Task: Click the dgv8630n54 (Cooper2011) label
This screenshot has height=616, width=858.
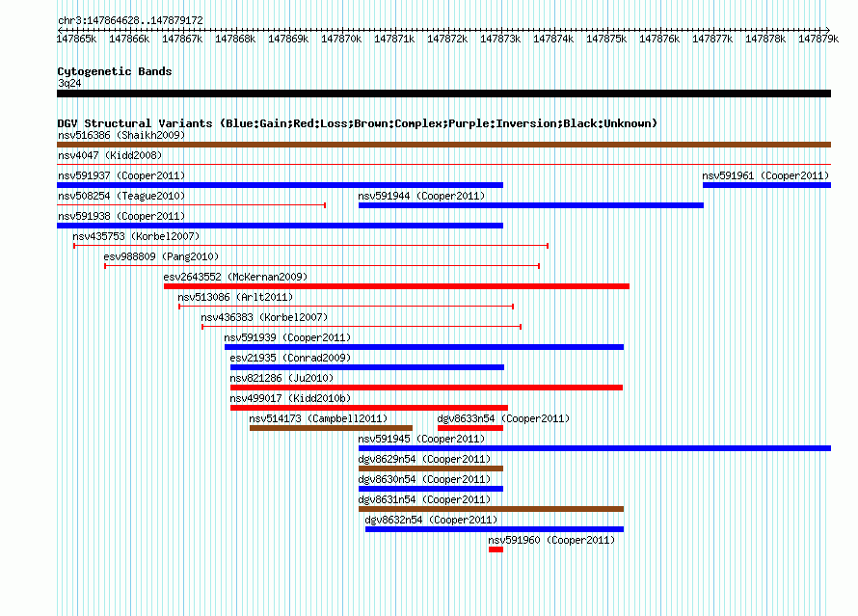Action: pos(424,479)
